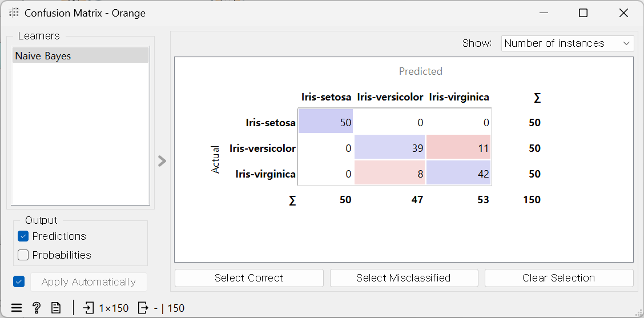The image size is (644, 318).
Task: Click the input data arrow icon
Action: [x=88, y=308]
